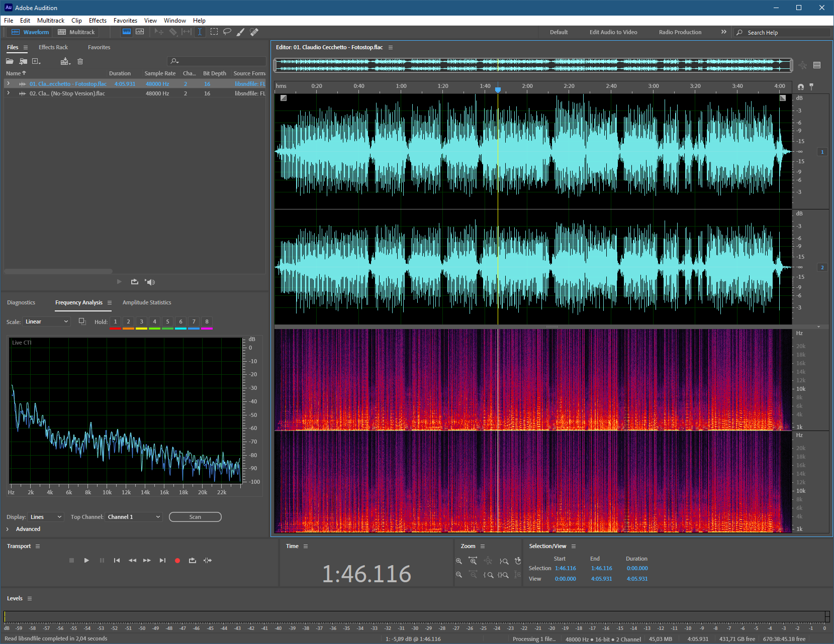Select the Marquee Selection tool
Screen dimensions: 834x644
click(214, 32)
